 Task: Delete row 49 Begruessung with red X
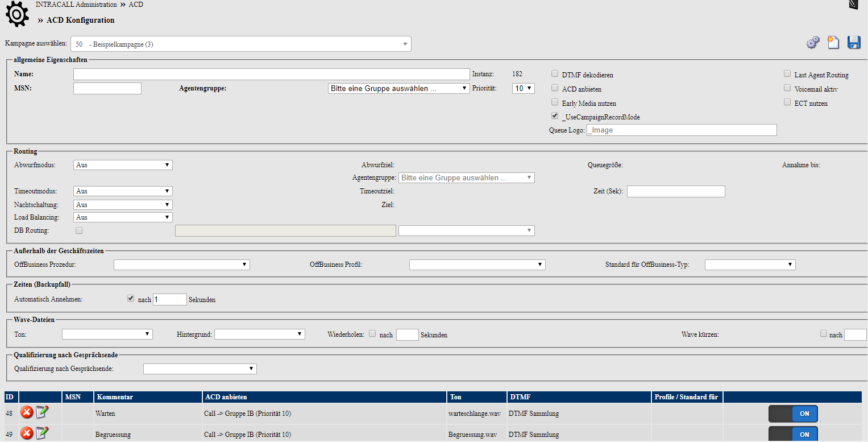27,433
